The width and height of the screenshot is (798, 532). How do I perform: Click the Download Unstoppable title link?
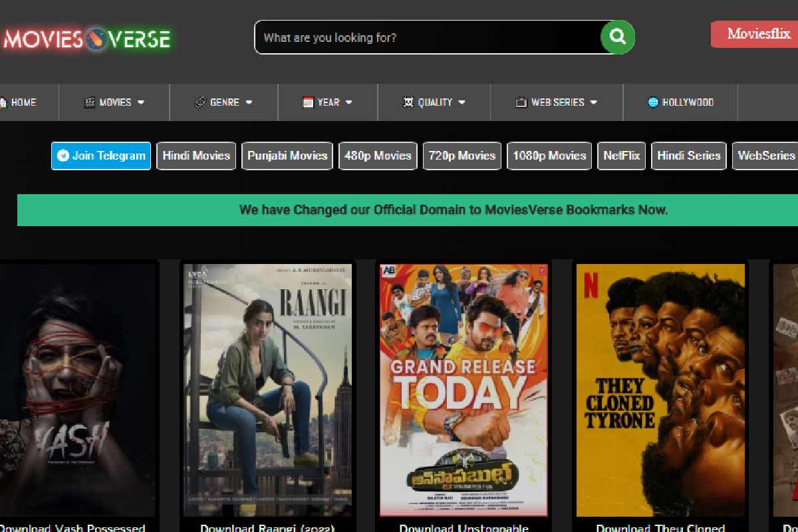click(464, 527)
